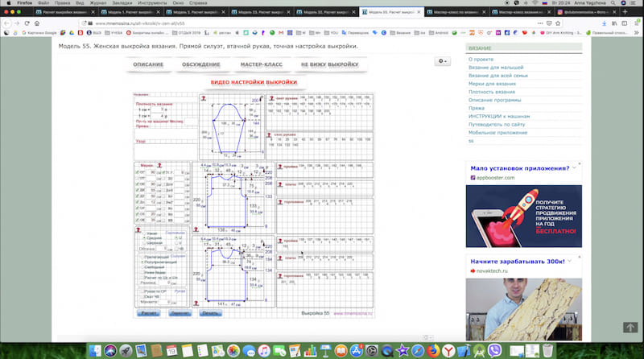The height and width of the screenshot is (359, 644).
Task: Open the Firefox bookmarks overflow chevron
Action: tap(636, 32)
